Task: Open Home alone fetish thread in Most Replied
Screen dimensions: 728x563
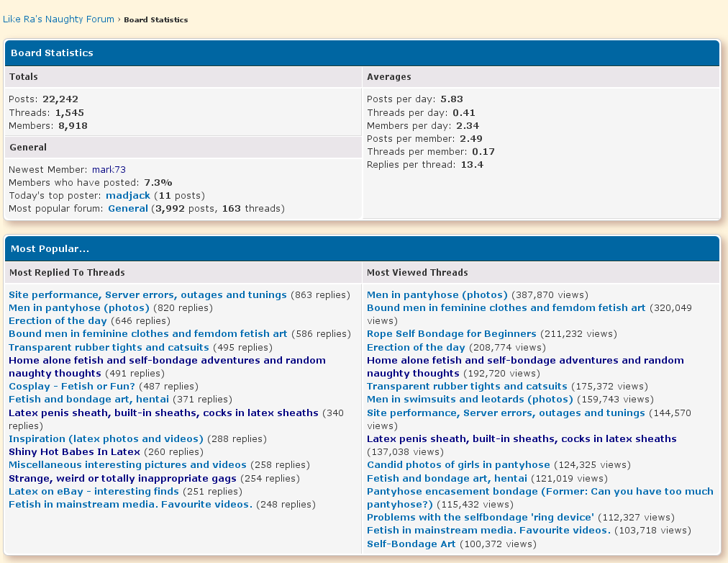Action: tap(167, 361)
